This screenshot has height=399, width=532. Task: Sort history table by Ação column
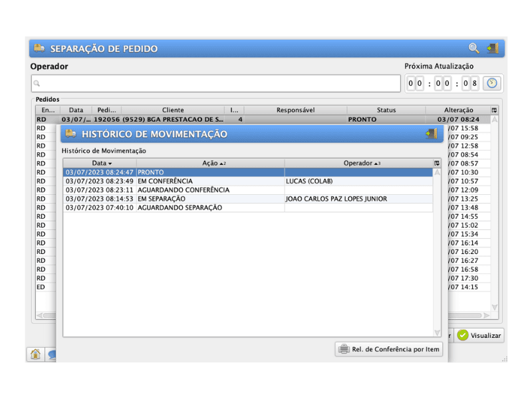pyautogui.click(x=210, y=163)
